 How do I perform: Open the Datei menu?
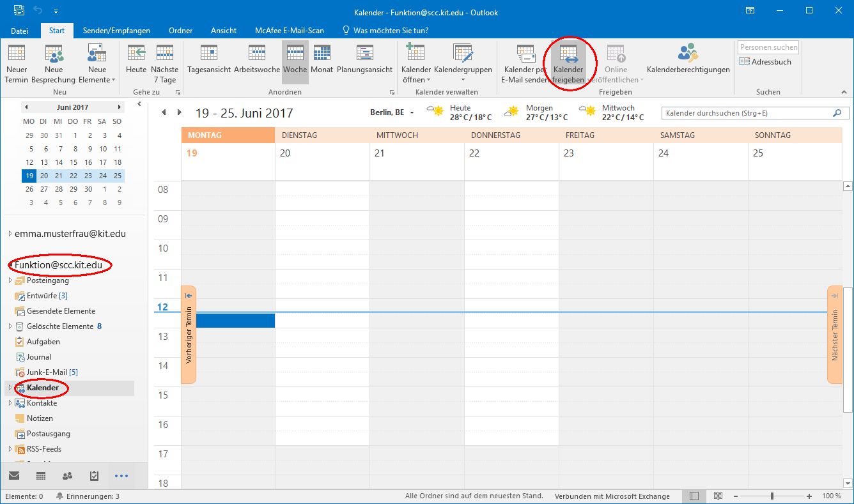click(x=20, y=30)
